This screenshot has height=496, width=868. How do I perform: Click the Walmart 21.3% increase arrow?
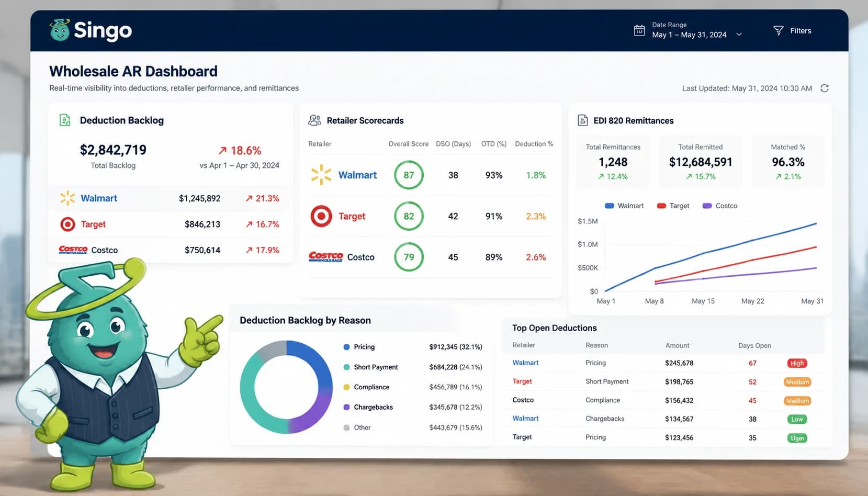click(x=249, y=198)
